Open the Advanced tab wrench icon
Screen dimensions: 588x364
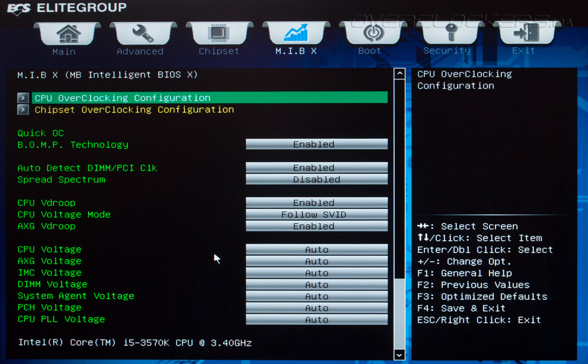[x=143, y=33]
